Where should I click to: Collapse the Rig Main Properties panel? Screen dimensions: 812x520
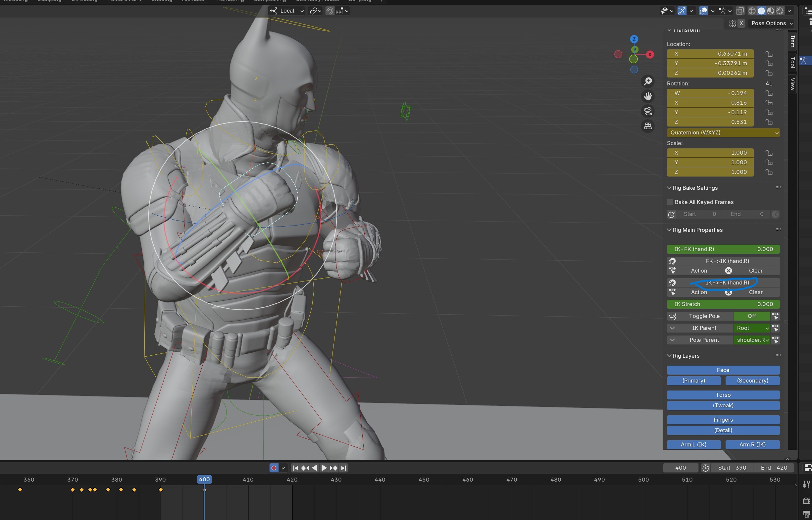click(669, 230)
